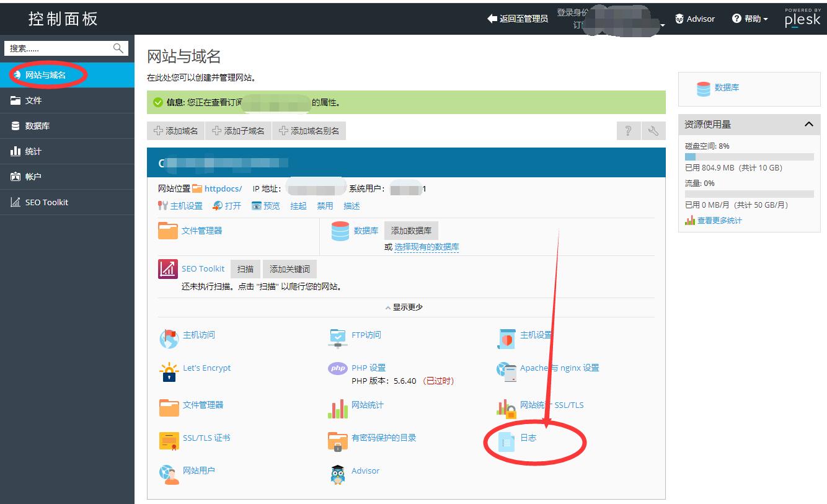827x504 pixels.
Task: Open the SSL/TLS 证书 certificate icon
Action: (x=169, y=441)
